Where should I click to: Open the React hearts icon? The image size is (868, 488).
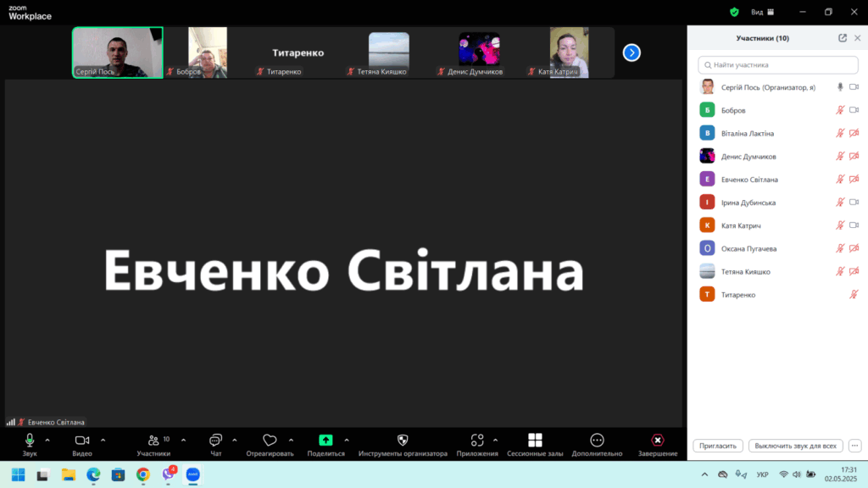tap(270, 441)
